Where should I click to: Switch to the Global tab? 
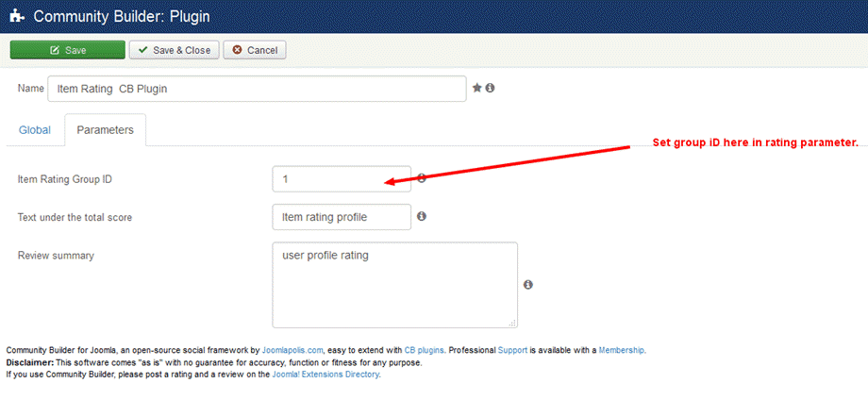coord(35,130)
